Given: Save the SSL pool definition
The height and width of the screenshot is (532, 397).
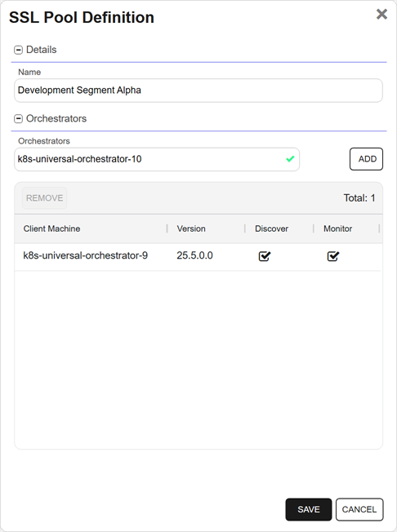Looking at the screenshot, I should [x=308, y=509].
